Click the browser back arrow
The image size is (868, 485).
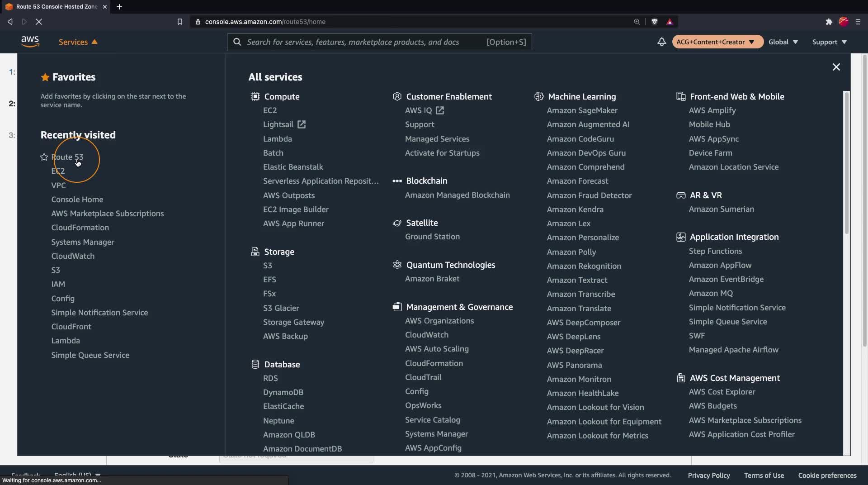10,22
